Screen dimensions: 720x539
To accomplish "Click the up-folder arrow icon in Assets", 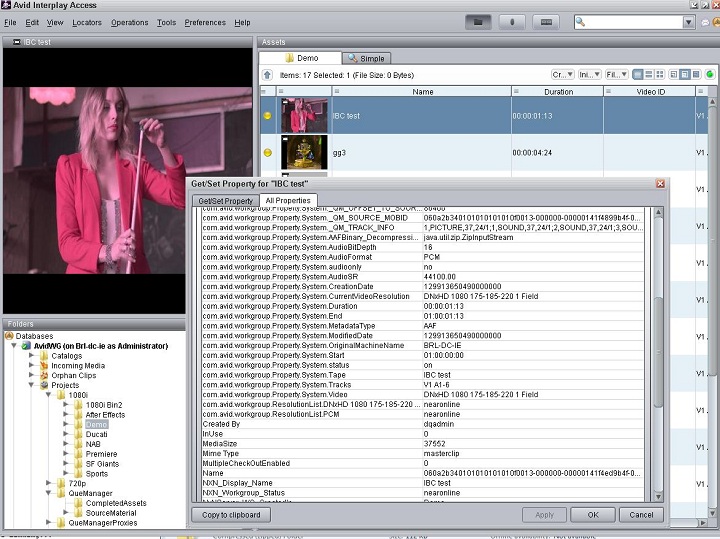I will tap(267, 75).
